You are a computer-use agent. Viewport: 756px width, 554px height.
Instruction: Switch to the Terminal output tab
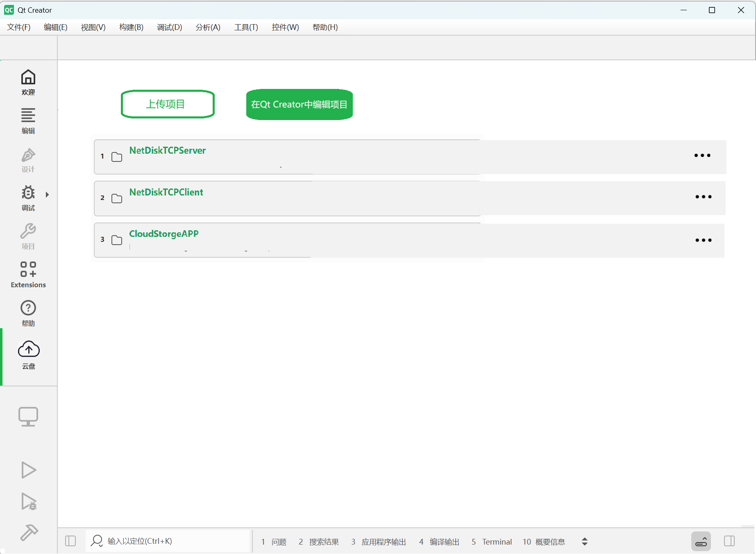tap(496, 542)
